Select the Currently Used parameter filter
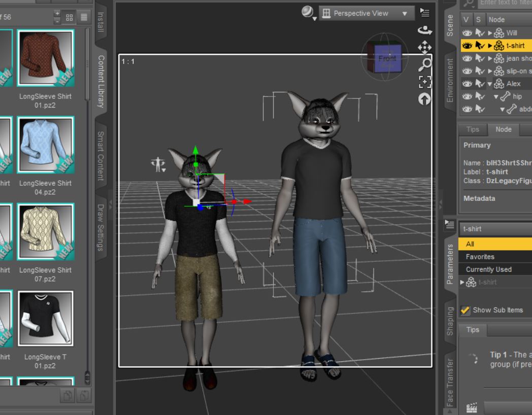532x415 pixels. [488, 269]
